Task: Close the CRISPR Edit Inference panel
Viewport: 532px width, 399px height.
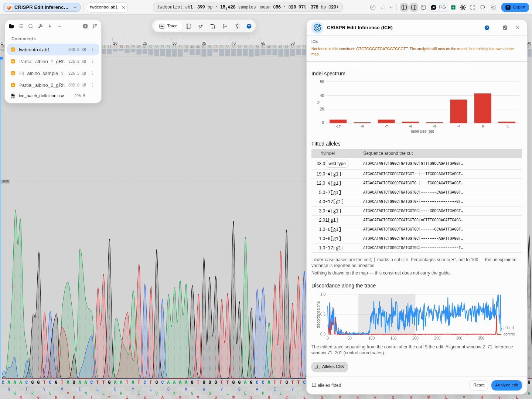Action: click(x=518, y=28)
